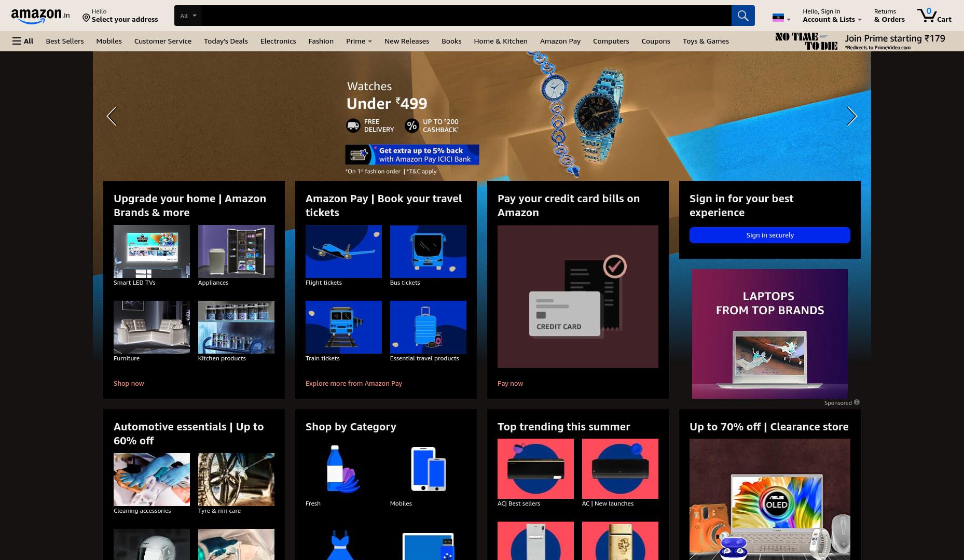Click Explore more from Amazon Pay

[354, 383]
